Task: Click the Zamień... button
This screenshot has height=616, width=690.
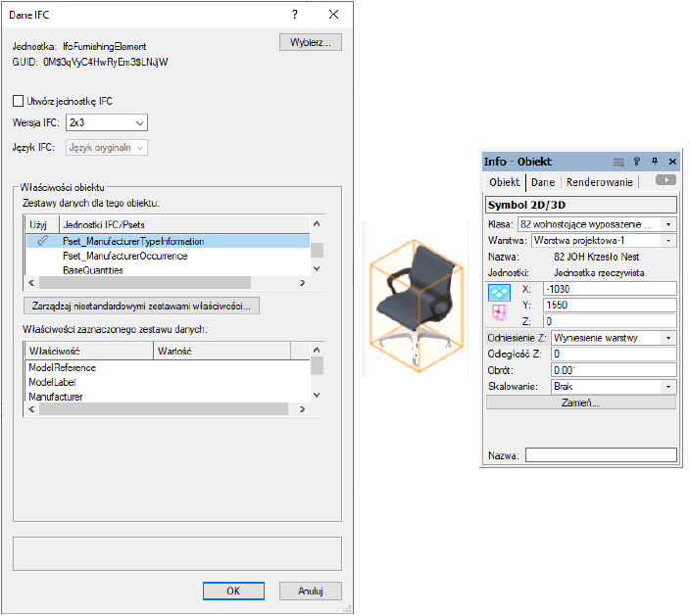Action: [x=581, y=403]
